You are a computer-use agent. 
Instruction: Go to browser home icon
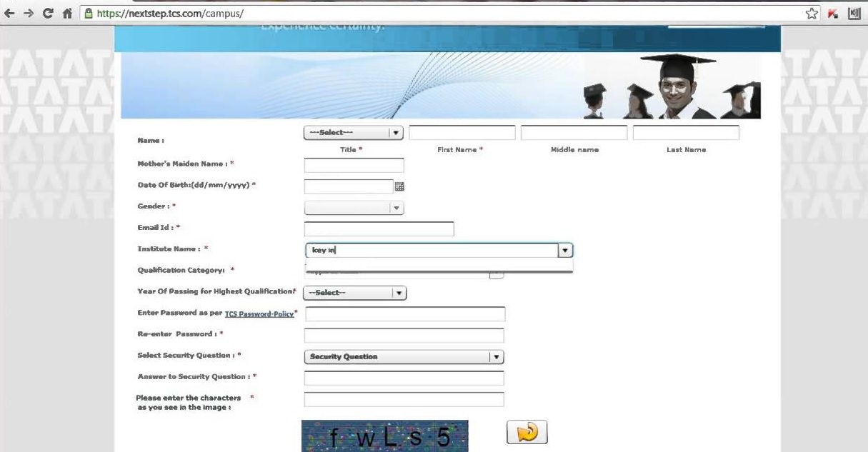67,14
